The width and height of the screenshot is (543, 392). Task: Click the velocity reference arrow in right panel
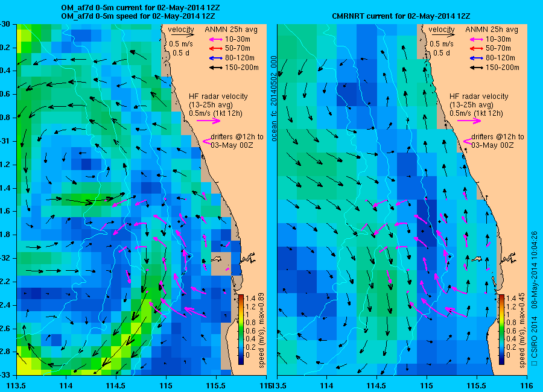point(443,35)
